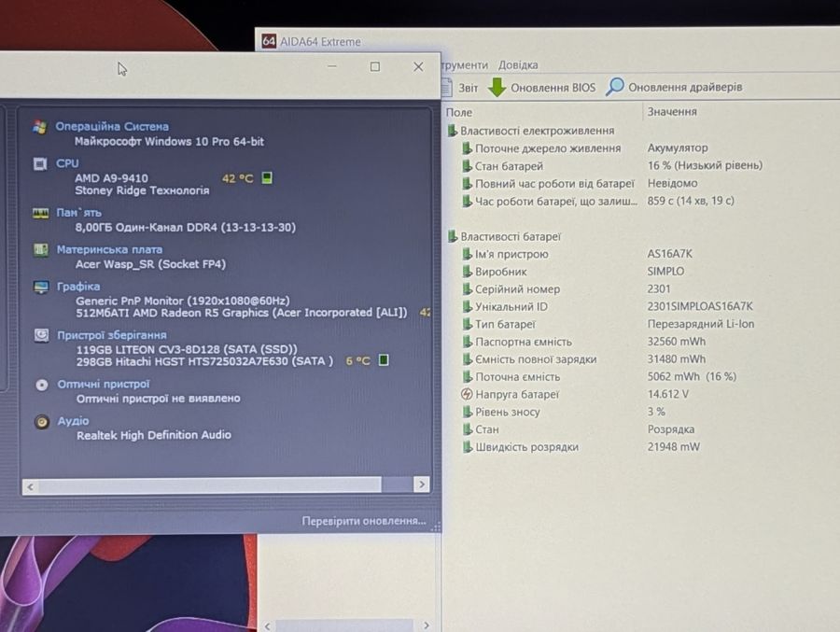This screenshot has height=632, width=840.
Task: Click the monitor icon beside Графіка
Action: tap(41, 288)
